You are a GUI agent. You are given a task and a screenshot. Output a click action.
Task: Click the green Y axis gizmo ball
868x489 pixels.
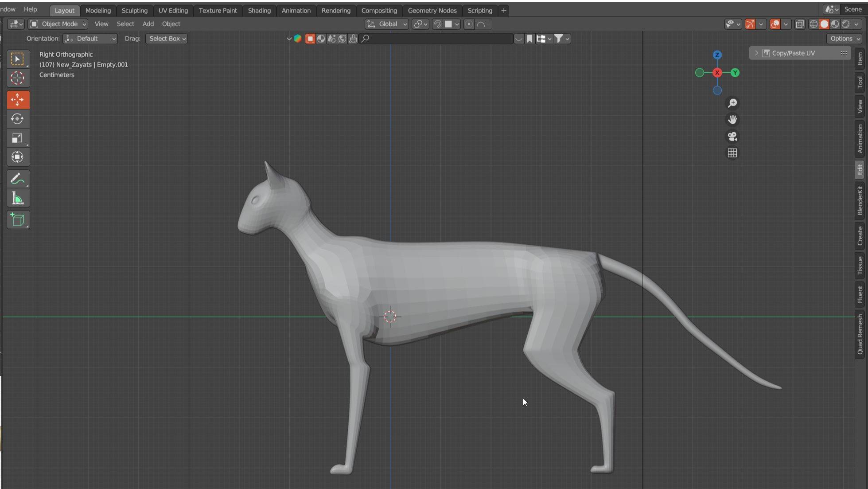click(x=735, y=73)
